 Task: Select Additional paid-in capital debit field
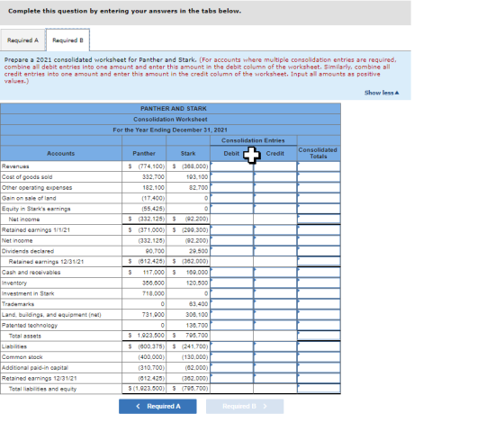232,368
